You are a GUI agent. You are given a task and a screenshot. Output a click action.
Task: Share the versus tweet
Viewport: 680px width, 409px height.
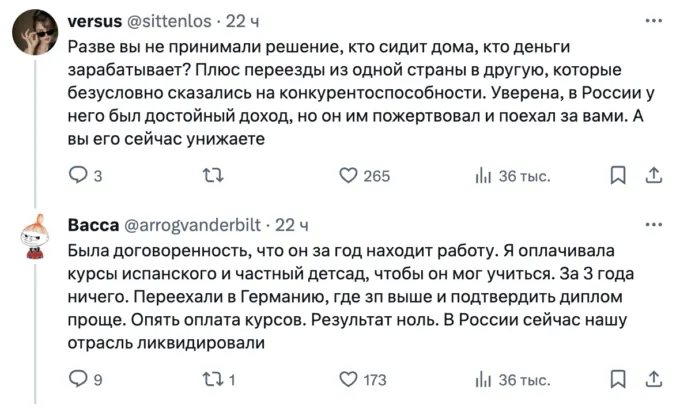coord(653,176)
